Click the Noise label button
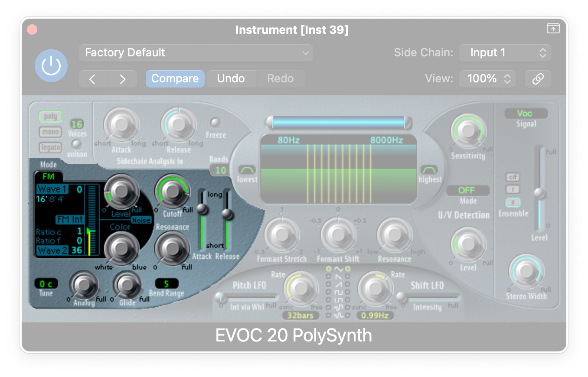 click(x=141, y=220)
